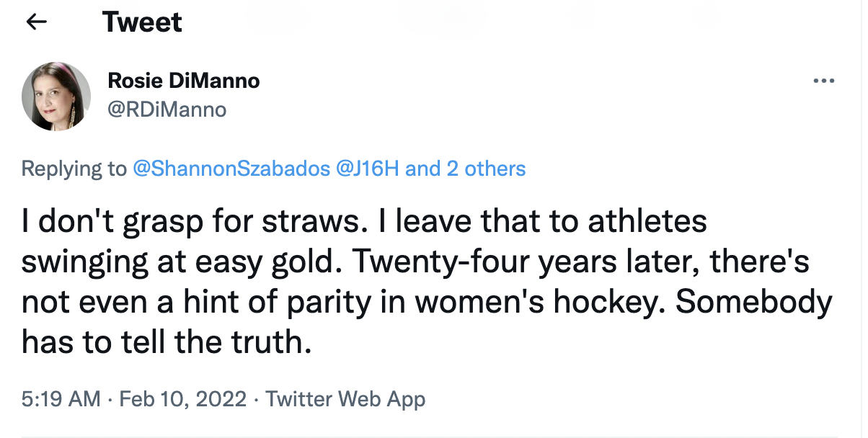This screenshot has width=868, height=438.
Task: Show the "and 2 others" recipients
Action: click(x=466, y=169)
